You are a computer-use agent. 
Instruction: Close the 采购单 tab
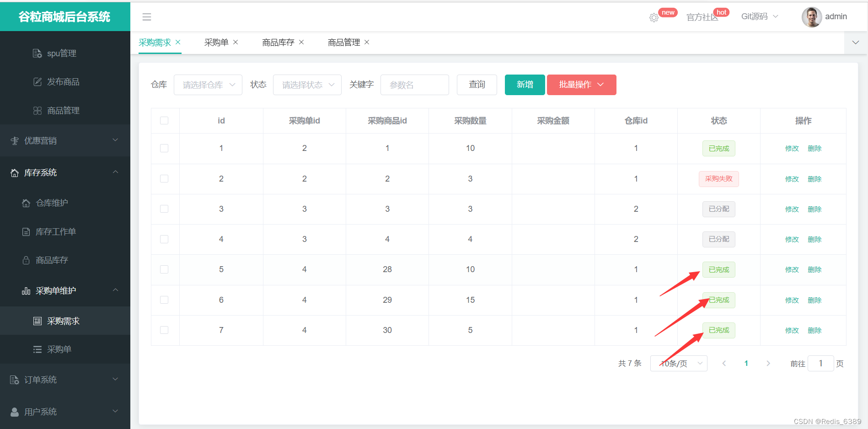[x=236, y=42]
